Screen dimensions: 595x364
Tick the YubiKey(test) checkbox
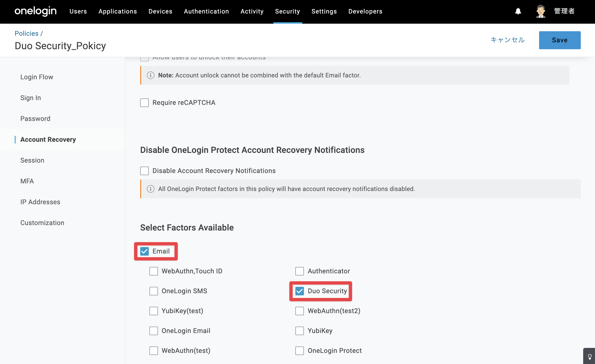coord(153,311)
